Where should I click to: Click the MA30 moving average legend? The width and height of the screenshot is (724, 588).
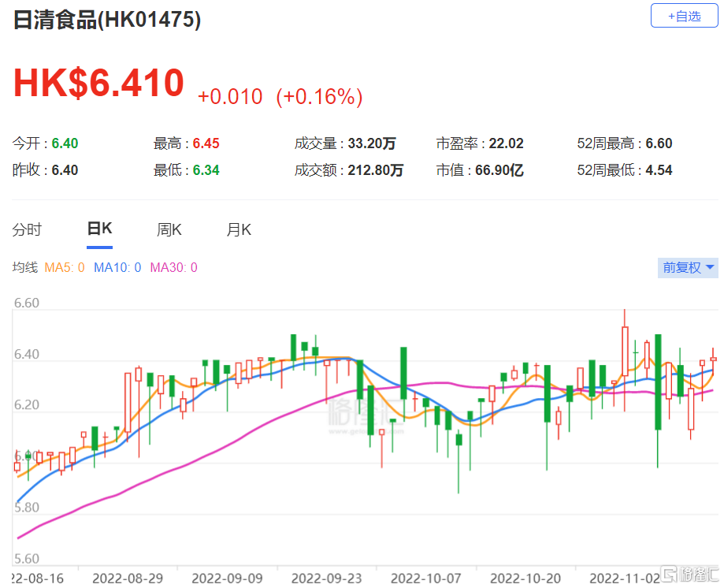click(173, 267)
